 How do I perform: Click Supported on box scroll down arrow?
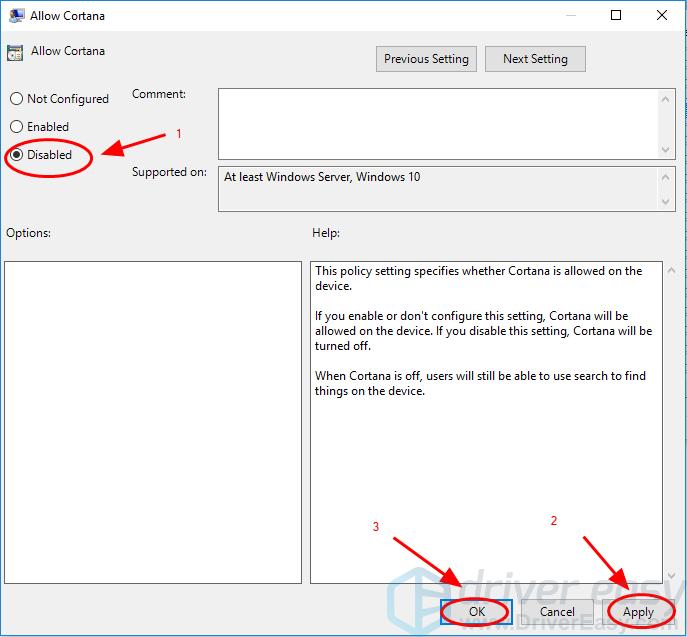[x=665, y=202]
